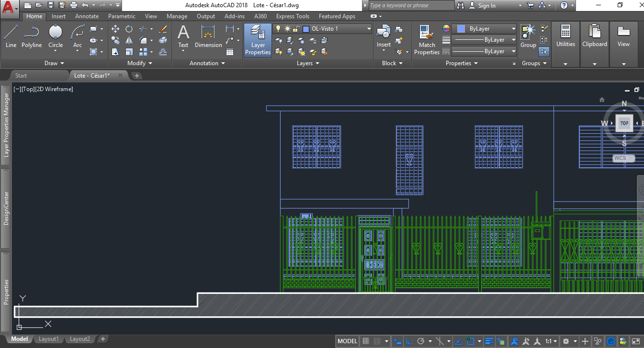
Task: Open the linetype ByLayer dropdown
Action: (x=485, y=51)
